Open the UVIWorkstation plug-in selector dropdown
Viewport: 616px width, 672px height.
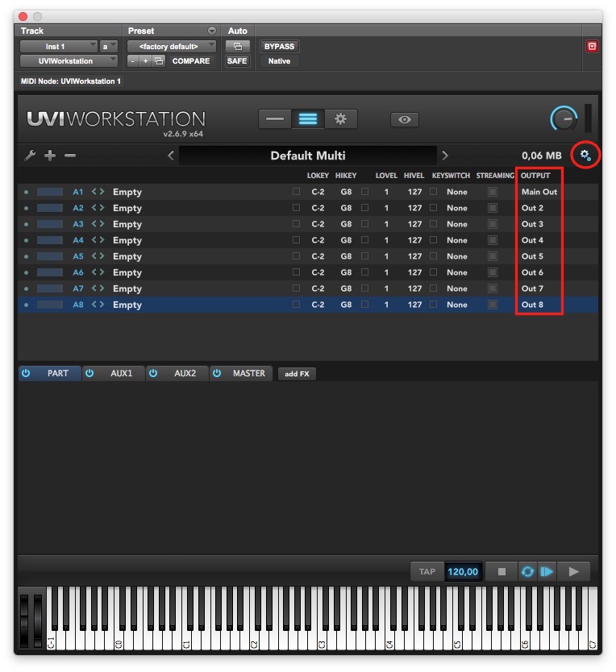(69, 61)
